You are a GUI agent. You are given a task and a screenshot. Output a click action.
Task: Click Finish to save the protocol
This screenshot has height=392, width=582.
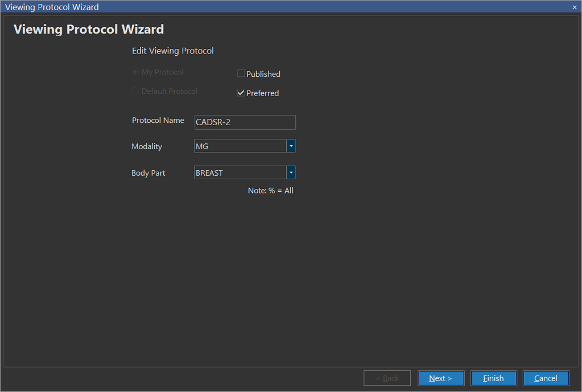(493, 378)
